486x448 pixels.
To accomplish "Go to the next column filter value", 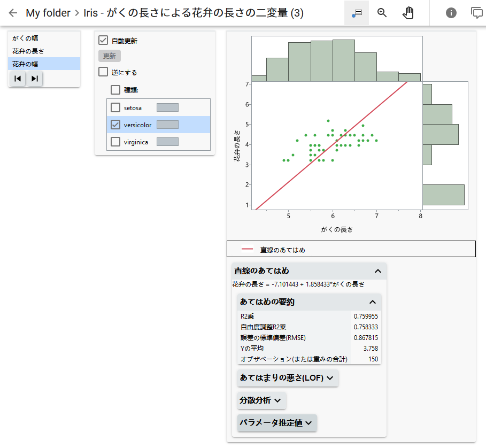I will click(x=34, y=79).
